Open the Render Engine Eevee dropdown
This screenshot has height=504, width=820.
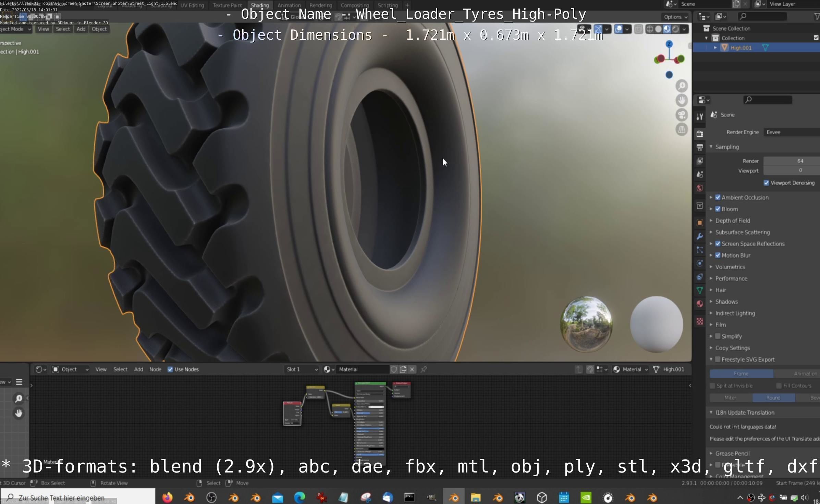792,132
